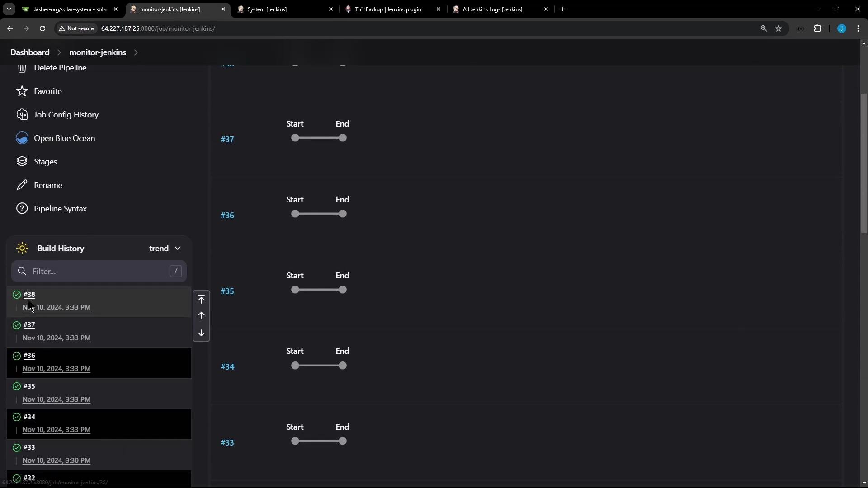
Task: Expand the monitor-jenkins breadcrumb chevron
Action: click(x=136, y=52)
